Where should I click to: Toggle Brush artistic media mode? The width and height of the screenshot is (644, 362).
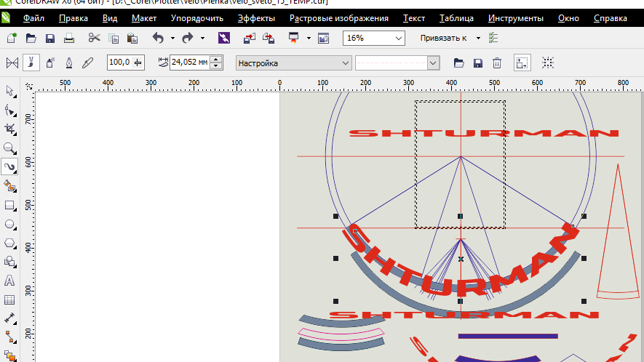tap(31, 63)
